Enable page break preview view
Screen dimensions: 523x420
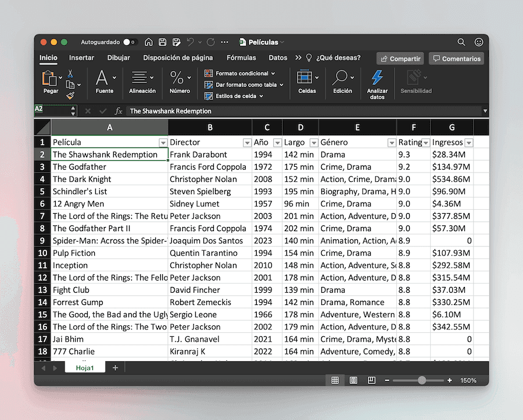tap(371, 380)
